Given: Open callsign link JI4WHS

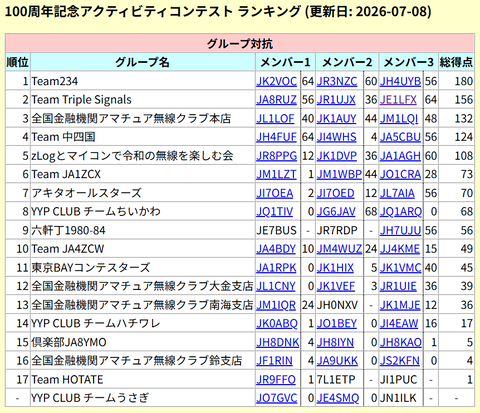Looking at the screenshot, I should pos(337,137).
